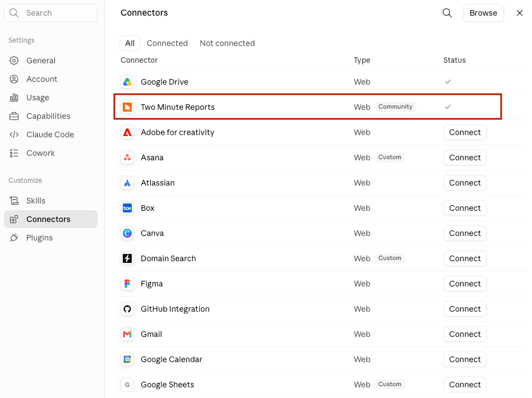Click the Google Drive connected checkmark
The width and height of the screenshot is (532, 398).
click(x=448, y=82)
